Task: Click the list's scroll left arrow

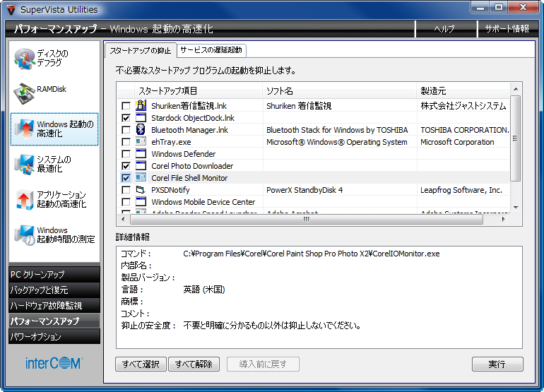Action: 123,219
